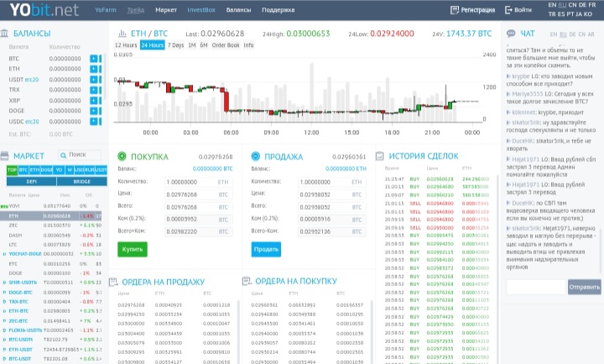Click the magnifier icon in market search
This screenshot has height=364, width=604.
pos(63,155)
